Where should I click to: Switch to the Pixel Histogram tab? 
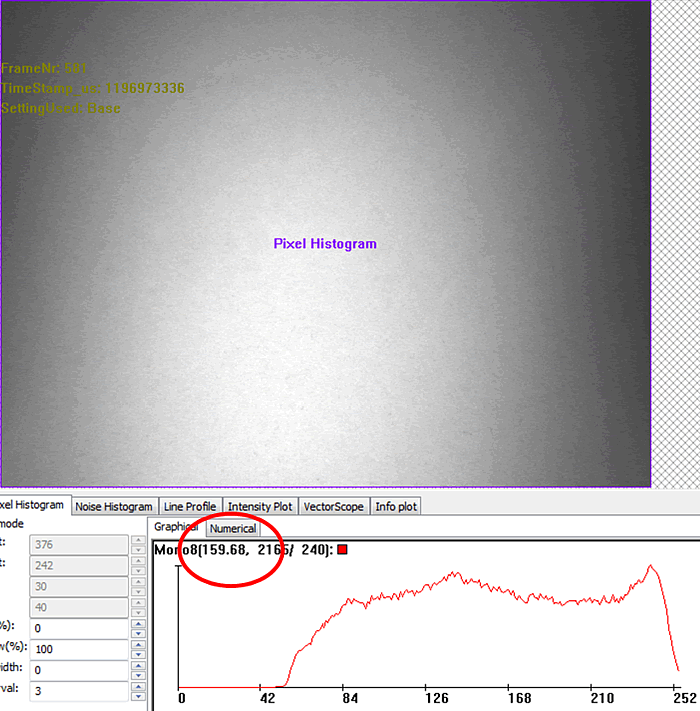[34, 506]
